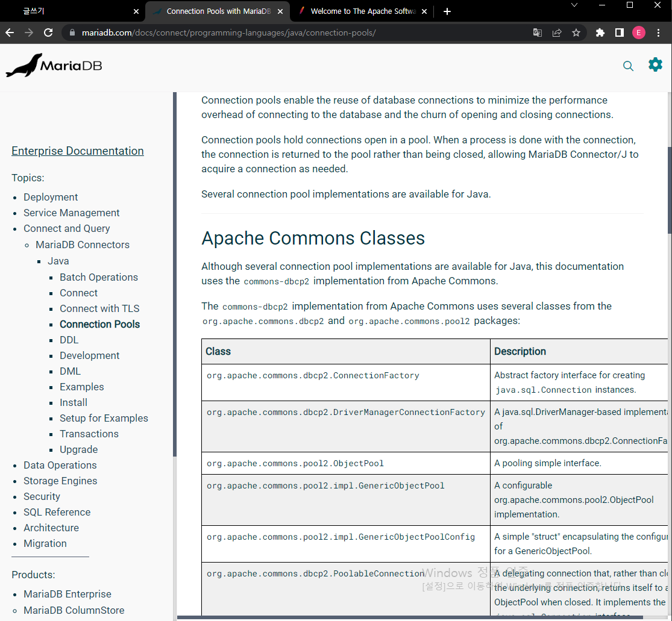The image size is (672, 621).
Task: Open MariaDB ColumnStore product link
Action: (x=74, y=610)
